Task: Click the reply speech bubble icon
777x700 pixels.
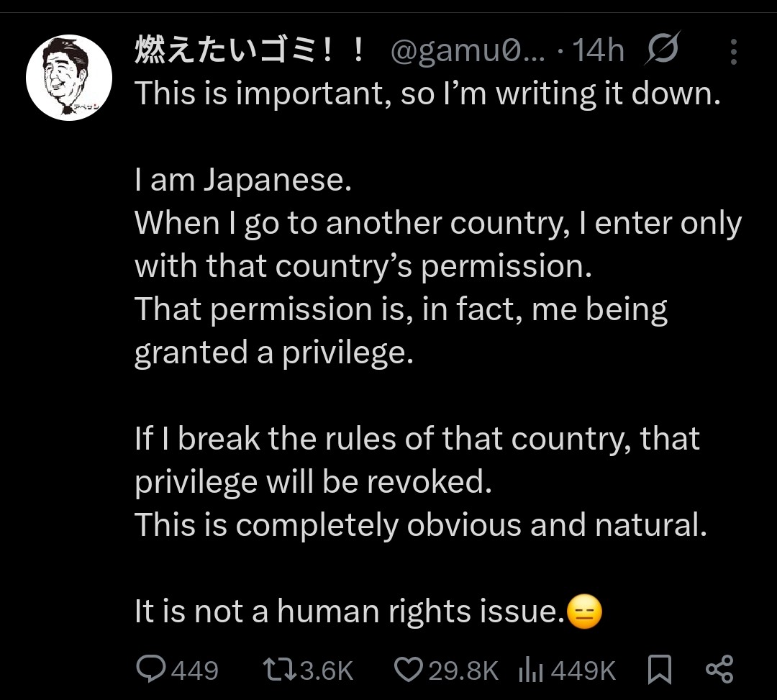Action: click(x=150, y=670)
